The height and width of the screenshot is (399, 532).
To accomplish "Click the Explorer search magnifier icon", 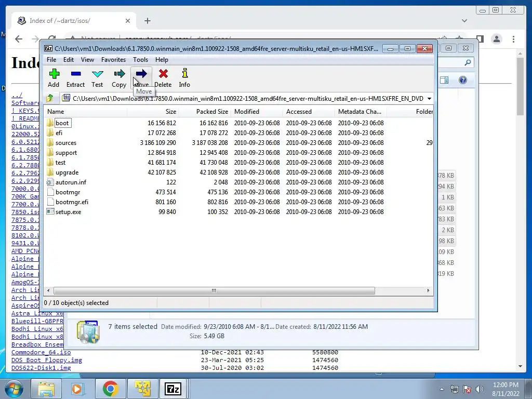I will click(468, 62).
